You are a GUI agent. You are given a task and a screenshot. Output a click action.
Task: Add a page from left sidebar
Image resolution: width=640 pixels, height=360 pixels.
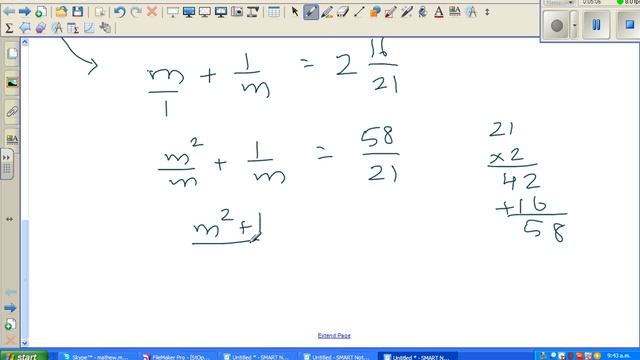(10, 324)
